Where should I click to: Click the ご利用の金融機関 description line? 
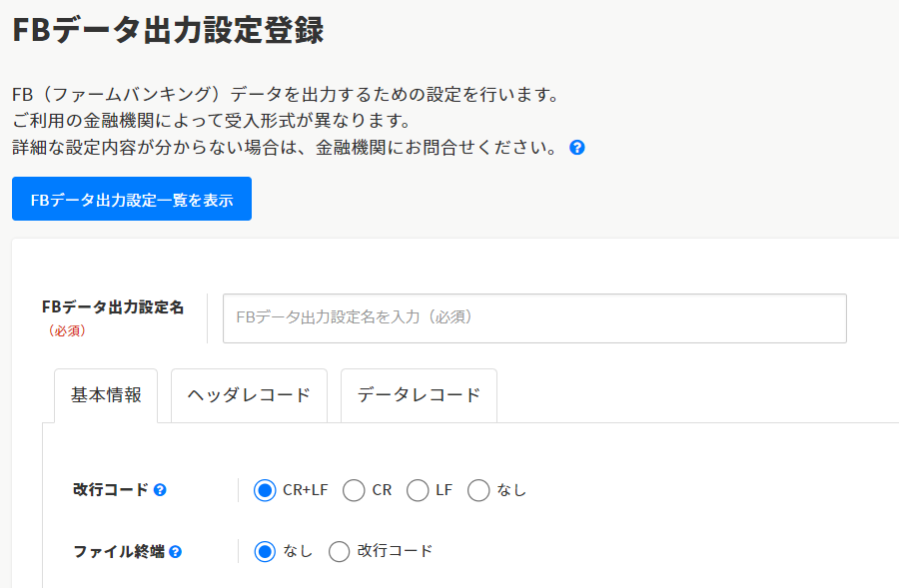pos(212,121)
